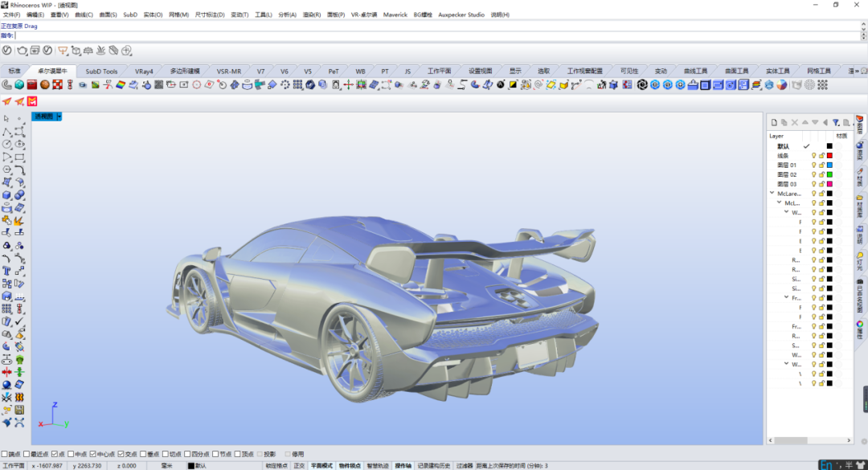868x470 pixels.
Task: Click the teapot render icon
Action: [23, 51]
